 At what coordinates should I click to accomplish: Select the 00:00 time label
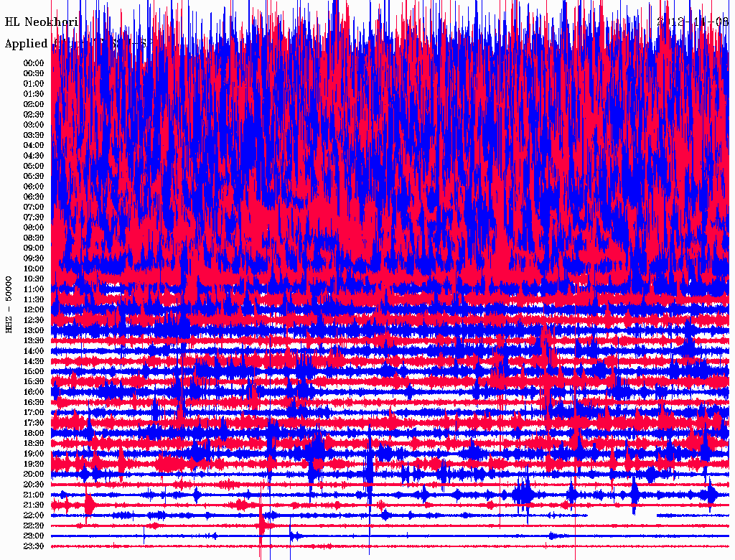[x=34, y=63]
